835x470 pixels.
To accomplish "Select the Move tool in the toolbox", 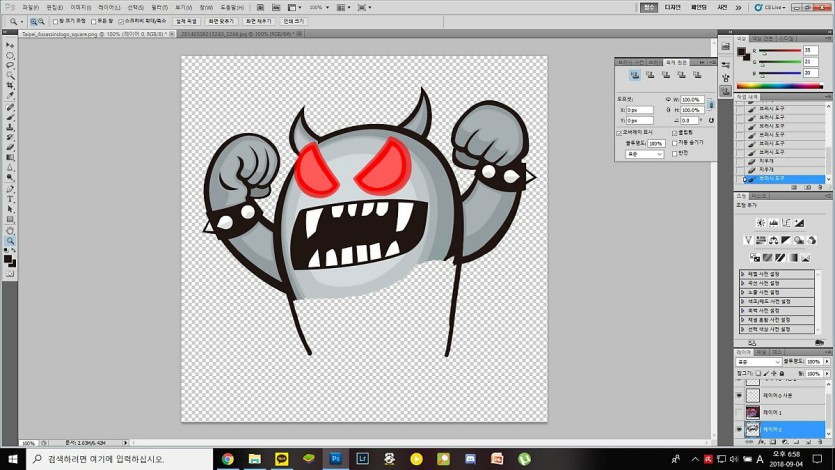I will [10, 45].
